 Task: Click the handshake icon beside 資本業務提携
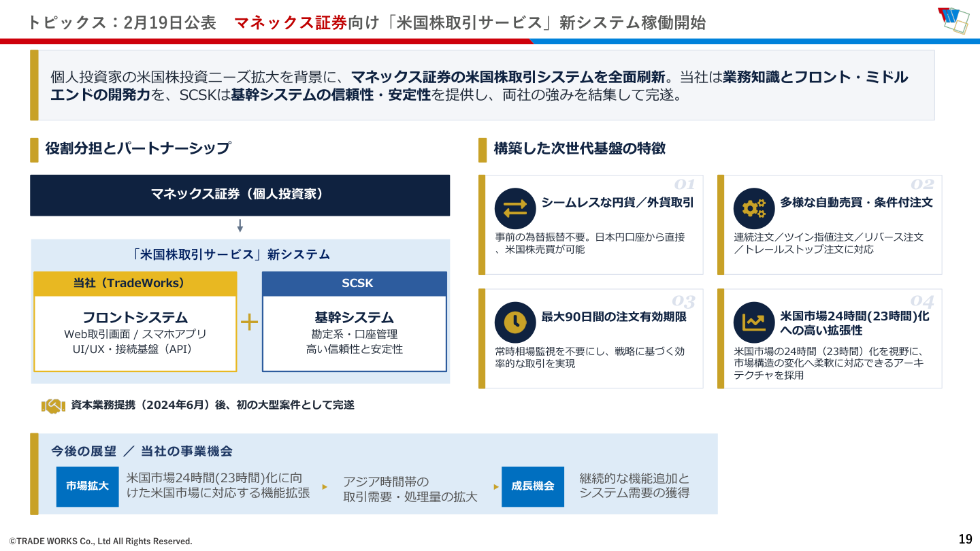click(53, 405)
